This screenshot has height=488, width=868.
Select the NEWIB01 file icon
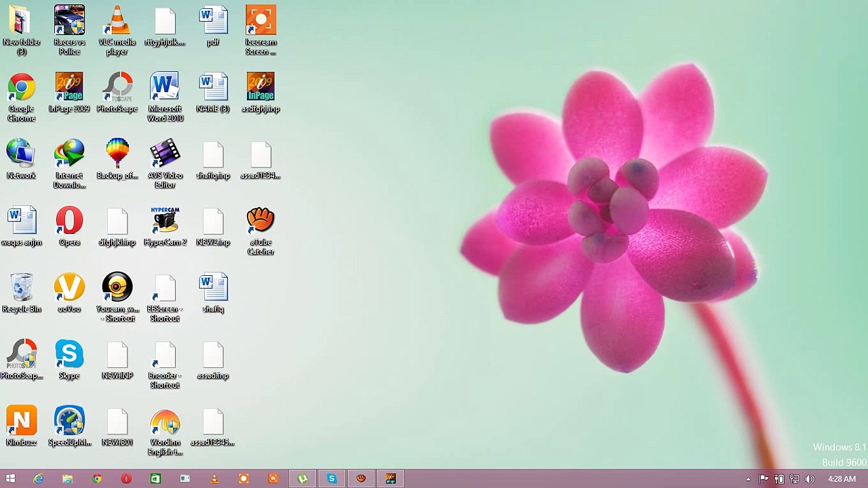[117, 426]
